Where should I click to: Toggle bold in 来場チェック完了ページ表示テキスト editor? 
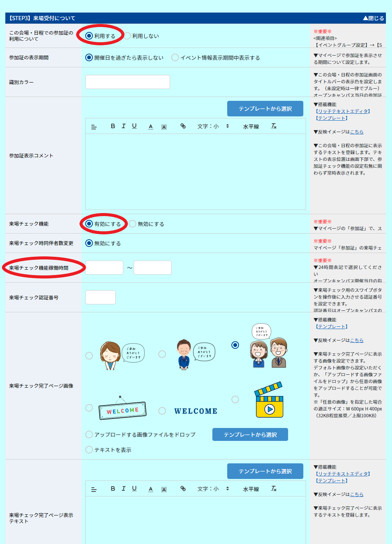[x=113, y=488]
